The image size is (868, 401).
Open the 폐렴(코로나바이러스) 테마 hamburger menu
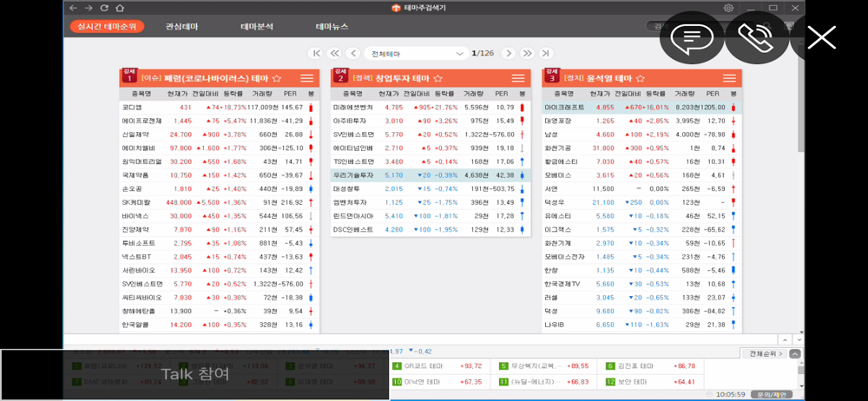coord(307,78)
